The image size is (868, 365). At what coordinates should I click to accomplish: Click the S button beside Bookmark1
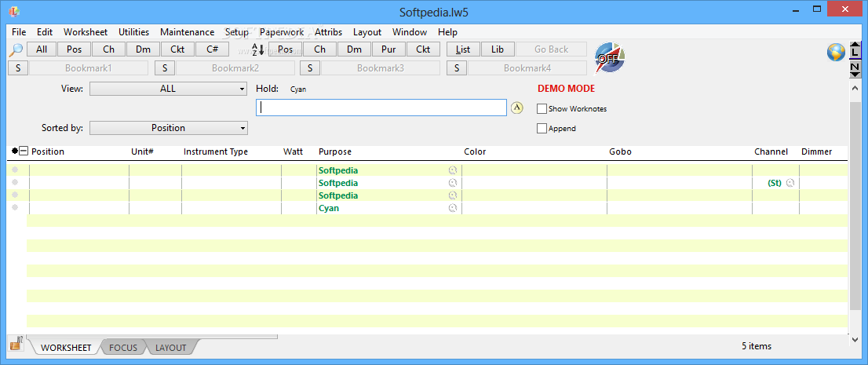tap(18, 68)
